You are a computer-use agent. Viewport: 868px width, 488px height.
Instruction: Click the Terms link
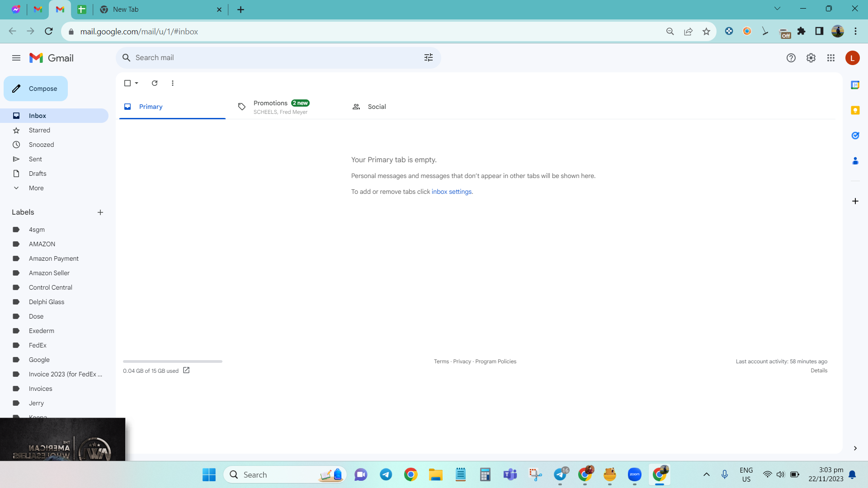click(441, 361)
